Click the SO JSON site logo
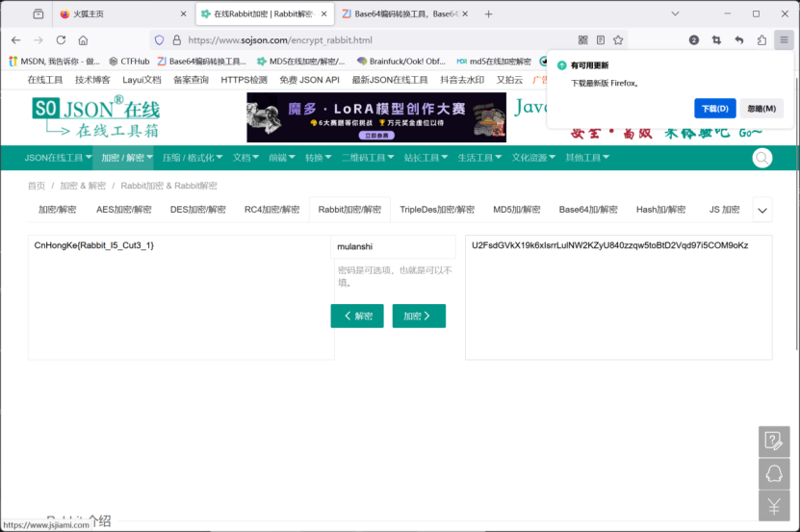The width and height of the screenshot is (800, 532). tap(95, 116)
